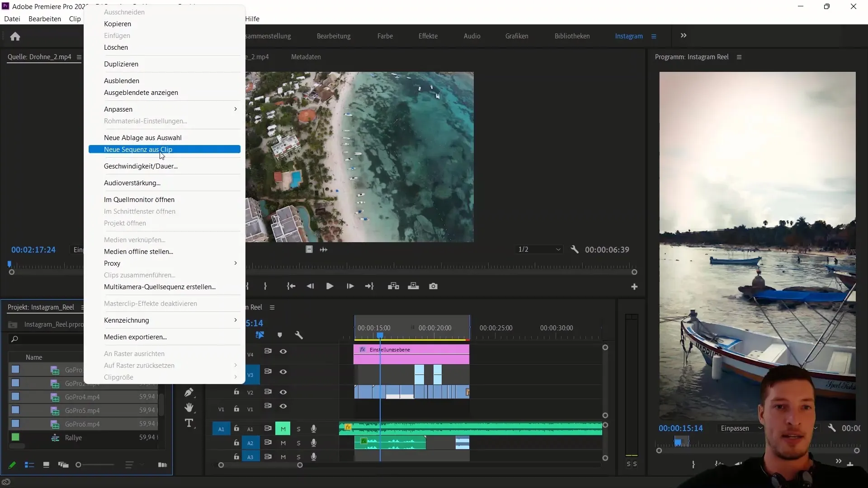Screen dimensions: 868x488
Task: Toggle V4 track visibility eye icon
Action: 283,352
